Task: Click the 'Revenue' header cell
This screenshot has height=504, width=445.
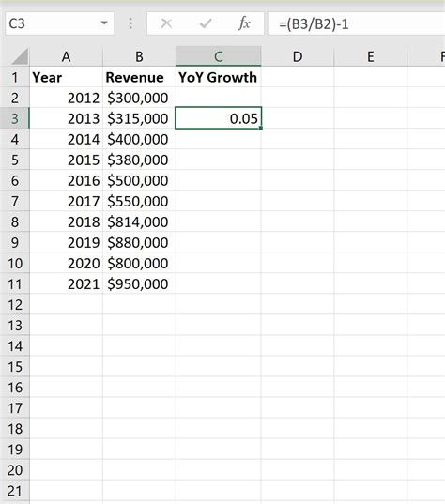Action: 139,77
